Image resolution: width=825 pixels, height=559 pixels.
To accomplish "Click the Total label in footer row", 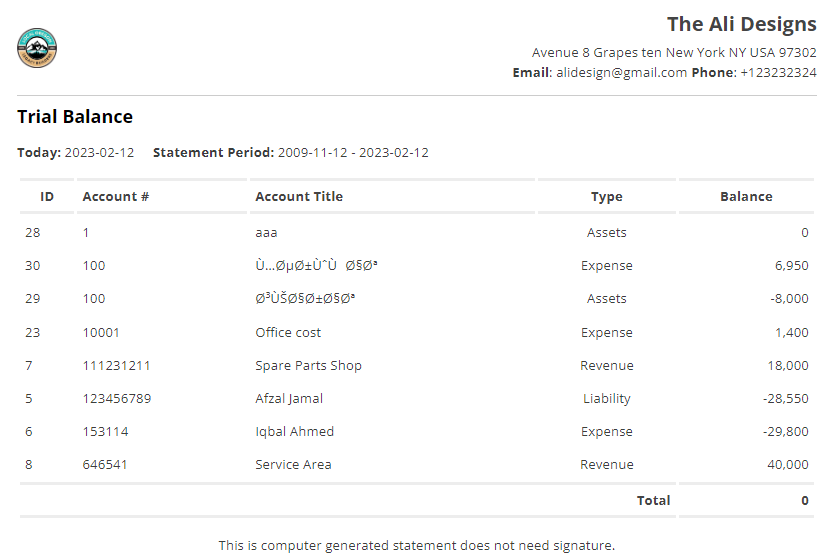I will 653,500.
